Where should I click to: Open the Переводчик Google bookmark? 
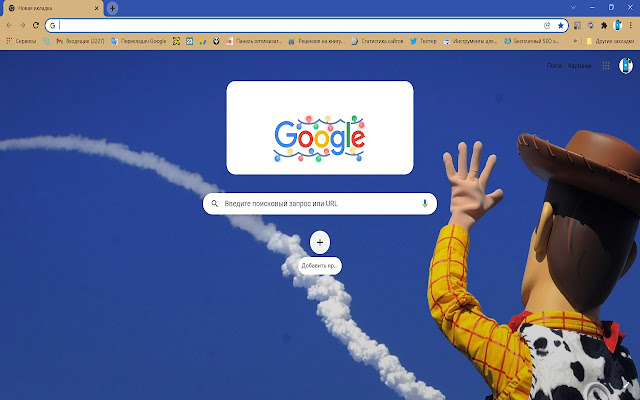[139, 41]
